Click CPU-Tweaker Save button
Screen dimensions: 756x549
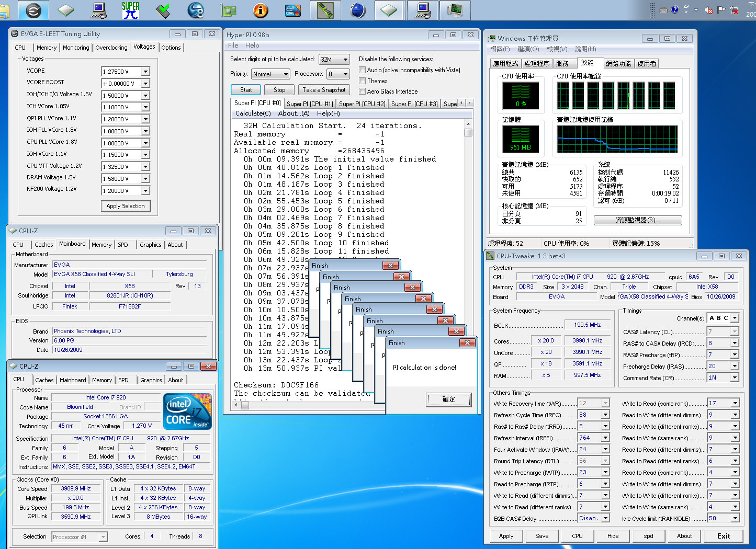542,536
